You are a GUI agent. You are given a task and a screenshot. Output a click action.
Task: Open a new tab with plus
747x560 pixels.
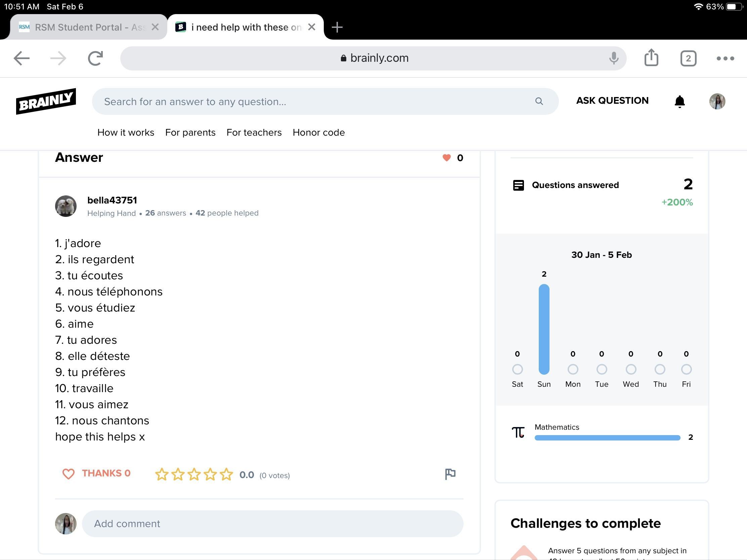point(337,27)
